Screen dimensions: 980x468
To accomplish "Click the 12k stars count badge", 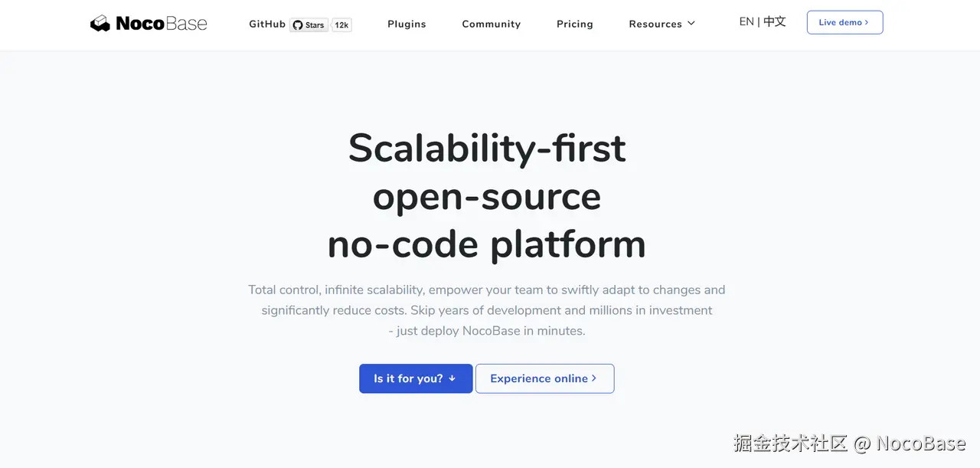I will tap(341, 25).
